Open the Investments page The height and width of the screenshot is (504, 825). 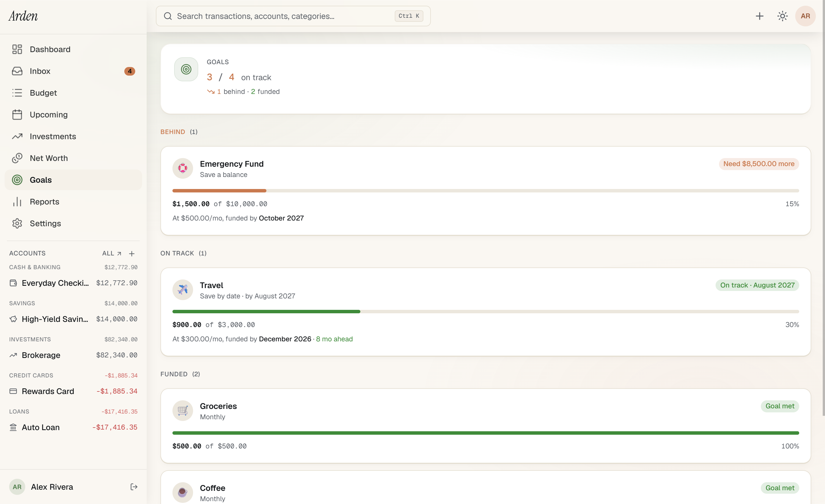pyautogui.click(x=73, y=136)
